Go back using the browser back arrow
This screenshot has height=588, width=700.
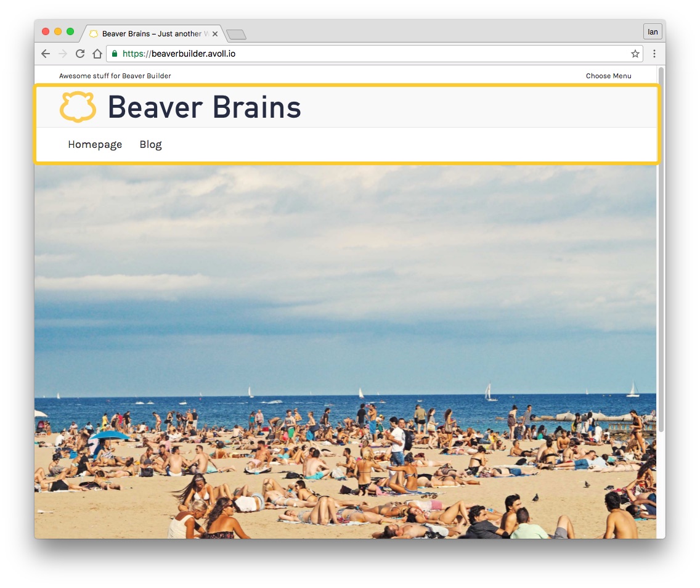(x=46, y=54)
